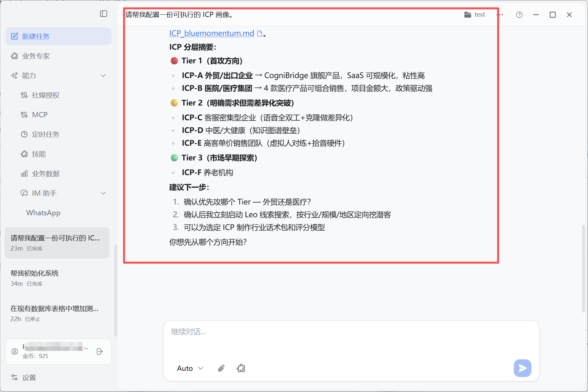Maximize the application window
Screen dimensions: 588x392
(553, 15)
